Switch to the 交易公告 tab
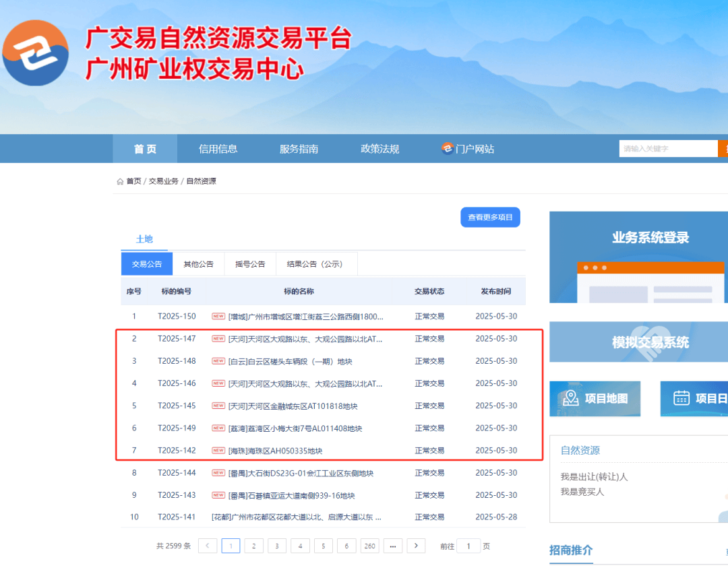728x574 pixels. (x=147, y=264)
